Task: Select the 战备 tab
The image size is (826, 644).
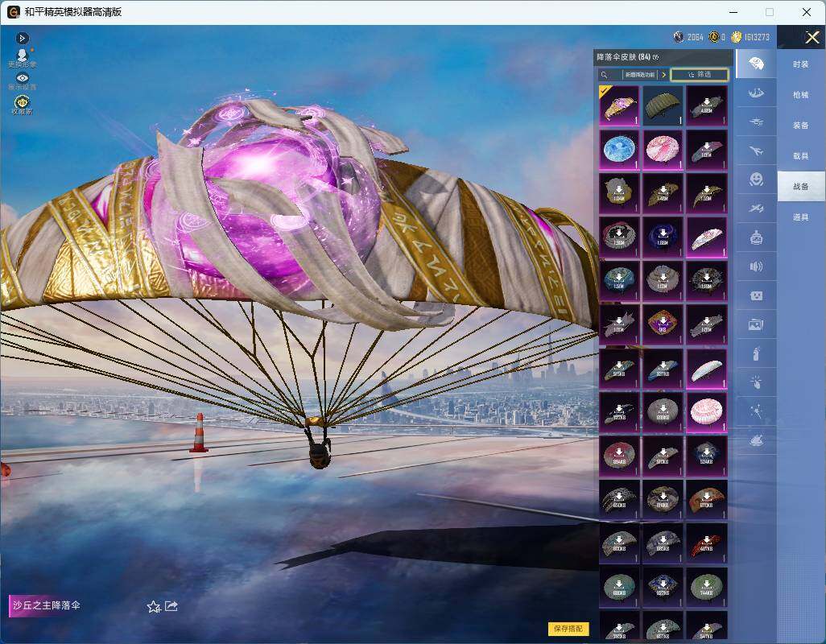Action: click(801, 187)
